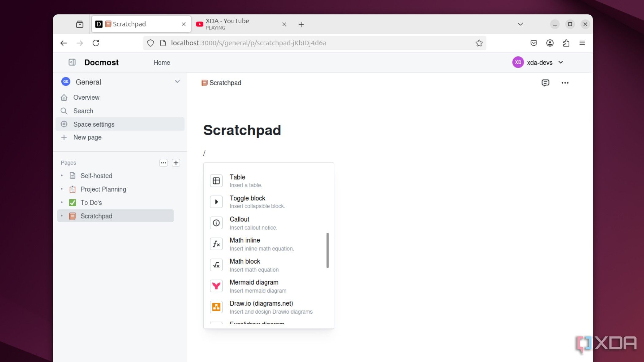Choose the Math inline fx icon
This screenshot has height=362, width=644.
(216, 244)
